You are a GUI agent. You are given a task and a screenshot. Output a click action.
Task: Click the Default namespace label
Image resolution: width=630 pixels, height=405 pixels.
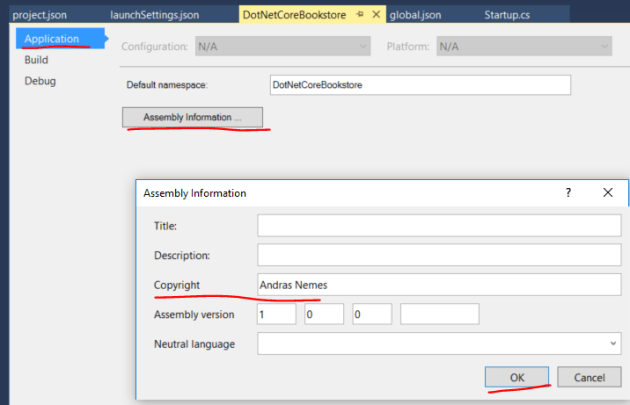pos(167,85)
